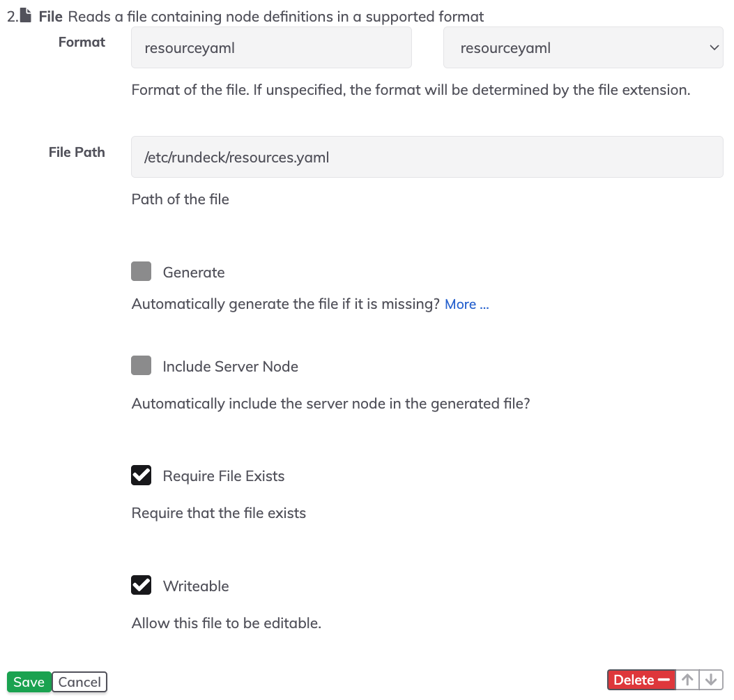Click the minus icon on Delete button

pyautogui.click(x=664, y=679)
